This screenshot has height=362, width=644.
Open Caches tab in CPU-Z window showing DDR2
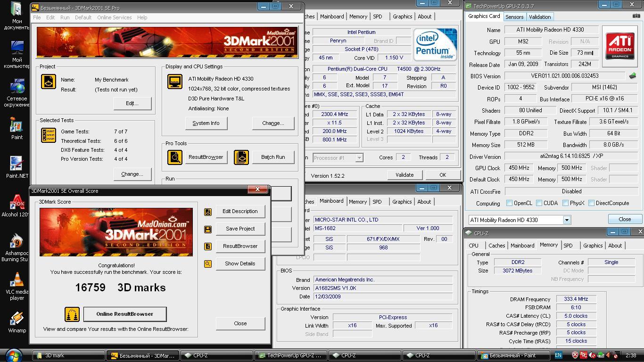coord(496,246)
